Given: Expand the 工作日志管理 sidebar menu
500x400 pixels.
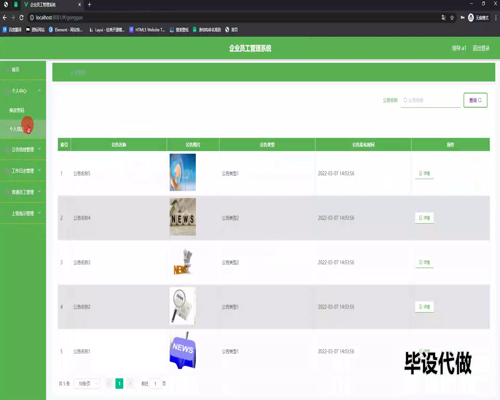Looking at the screenshot, I should (23, 171).
